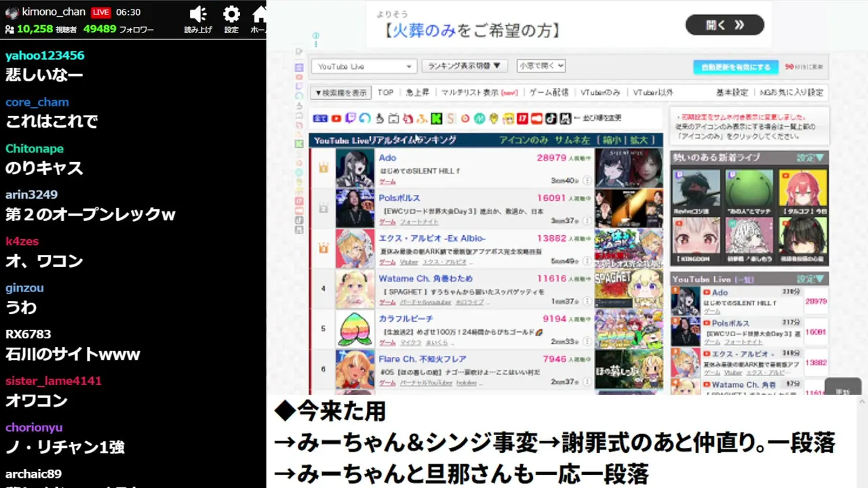
Task: Select the VTuberのみ tab
Action: [x=600, y=92]
